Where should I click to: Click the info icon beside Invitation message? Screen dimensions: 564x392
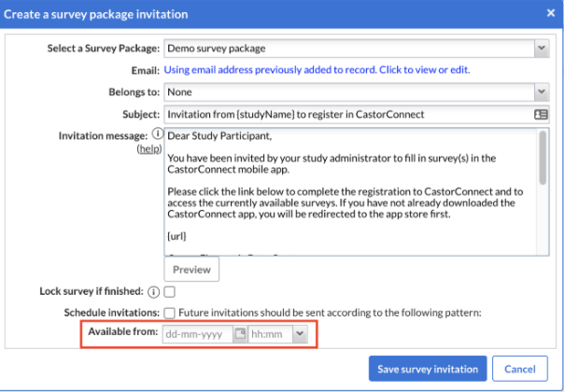(x=157, y=135)
